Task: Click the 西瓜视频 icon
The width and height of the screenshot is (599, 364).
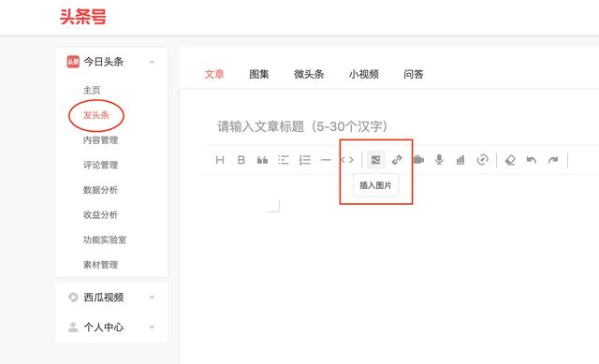Action: click(x=73, y=298)
